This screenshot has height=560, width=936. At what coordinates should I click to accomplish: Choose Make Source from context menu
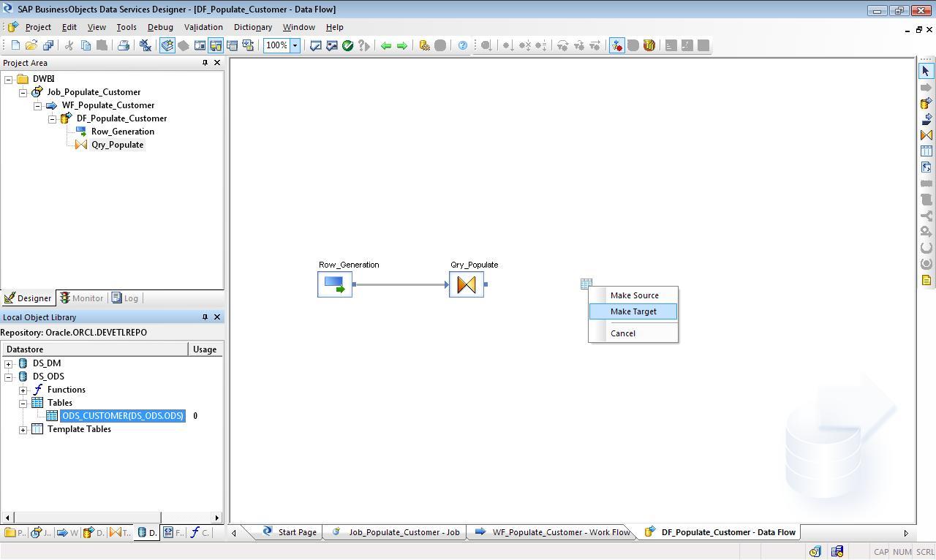click(x=633, y=295)
